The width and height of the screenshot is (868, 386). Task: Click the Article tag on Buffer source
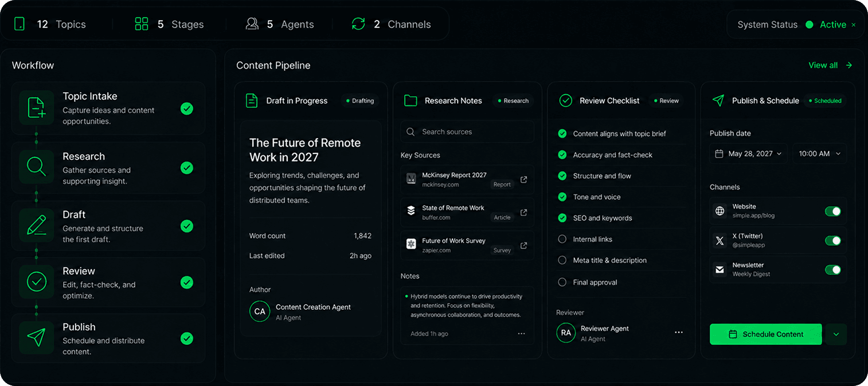pyautogui.click(x=502, y=218)
